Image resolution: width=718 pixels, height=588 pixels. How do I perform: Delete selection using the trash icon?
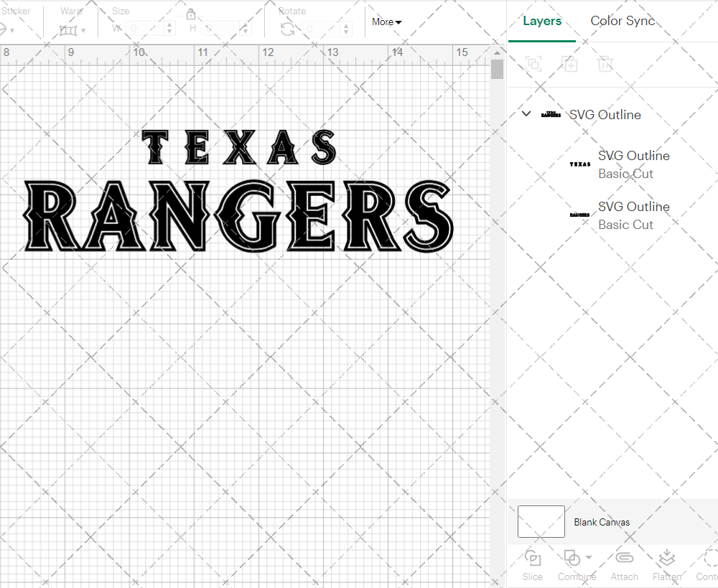605,64
